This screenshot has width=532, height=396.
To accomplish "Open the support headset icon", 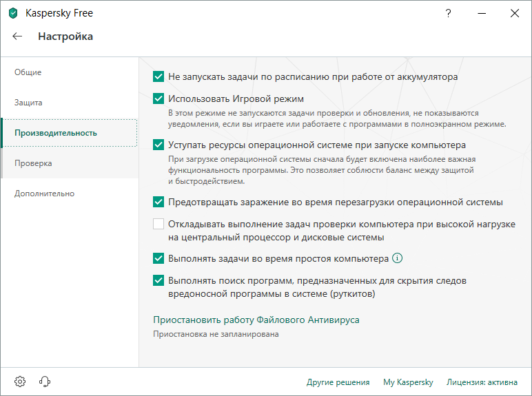I will point(45,382).
